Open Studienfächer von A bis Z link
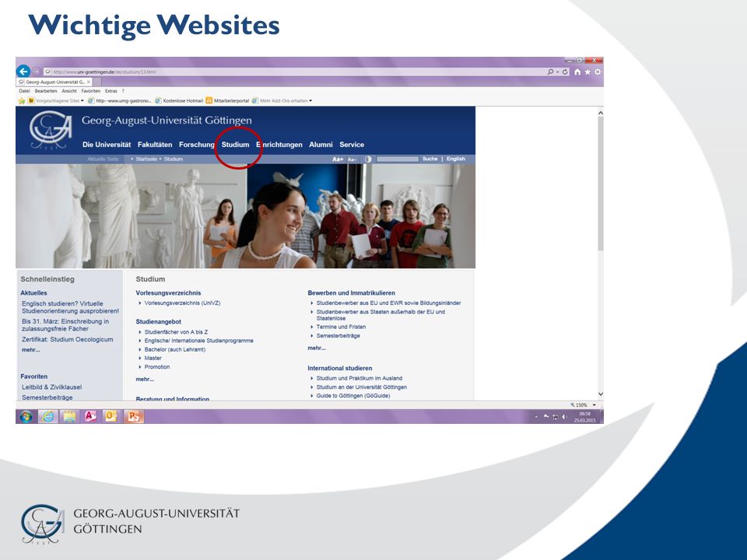This screenshot has height=560, width=747. click(177, 332)
